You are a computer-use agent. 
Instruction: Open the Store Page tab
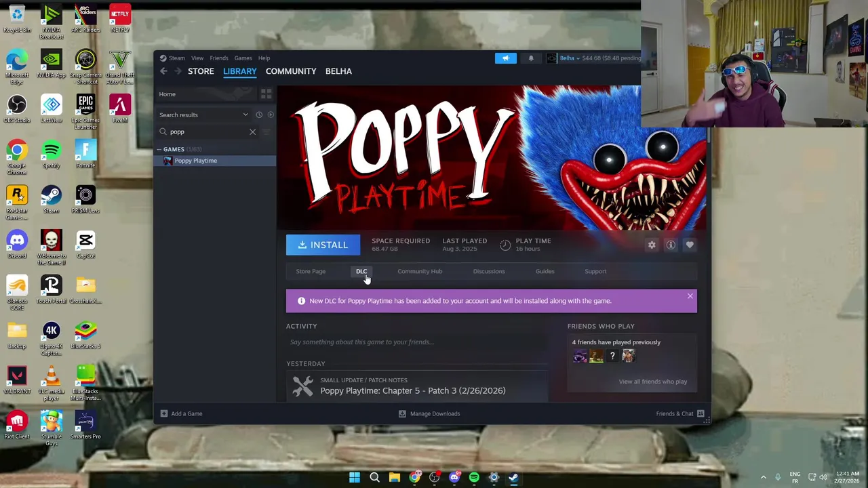311,271
